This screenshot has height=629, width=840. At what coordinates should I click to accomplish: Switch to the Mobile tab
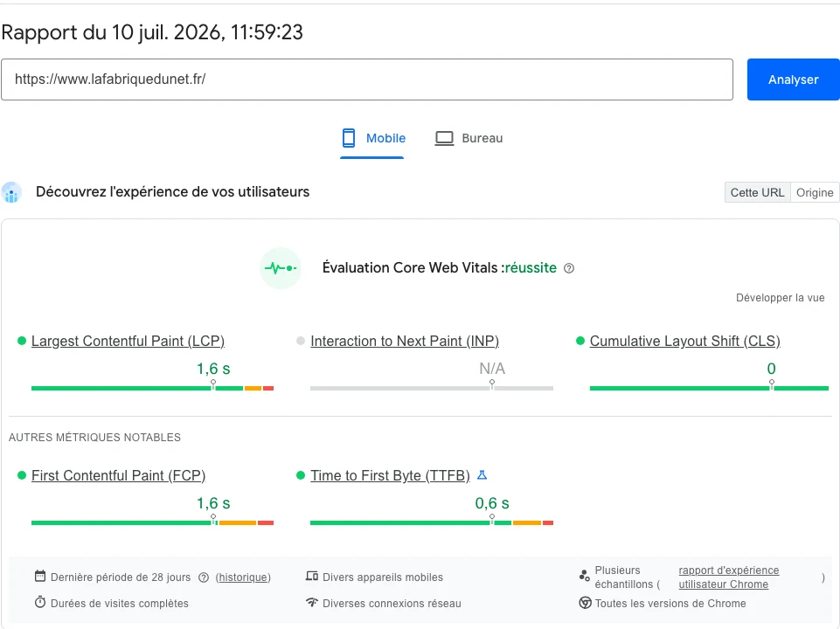pyautogui.click(x=373, y=138)
